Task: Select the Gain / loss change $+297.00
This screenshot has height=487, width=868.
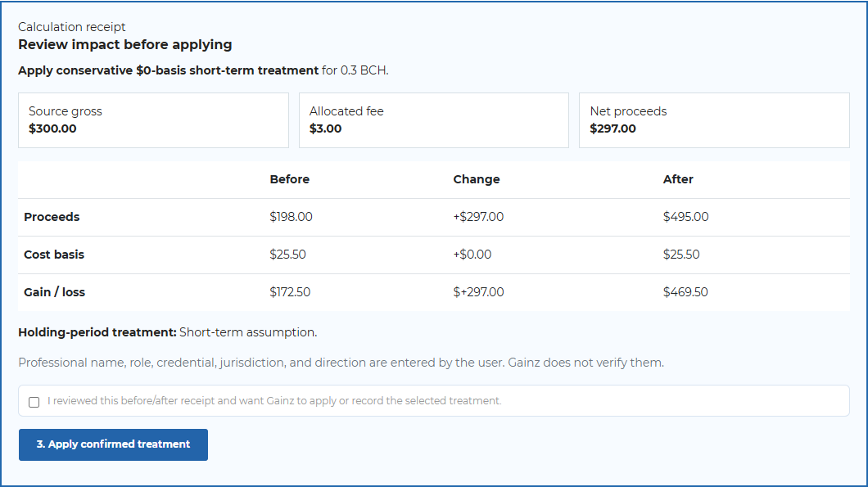Action: click(x=479, y=292)
